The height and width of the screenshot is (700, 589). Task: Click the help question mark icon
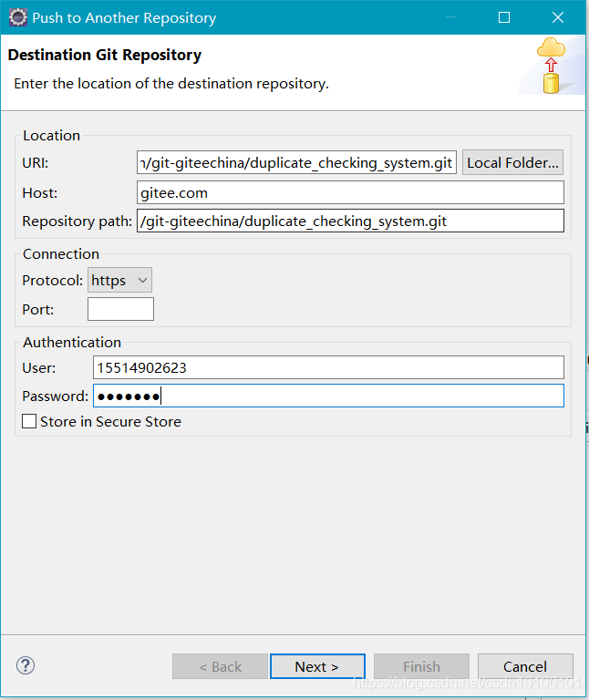pyautogui.click(x=26, y=665)
